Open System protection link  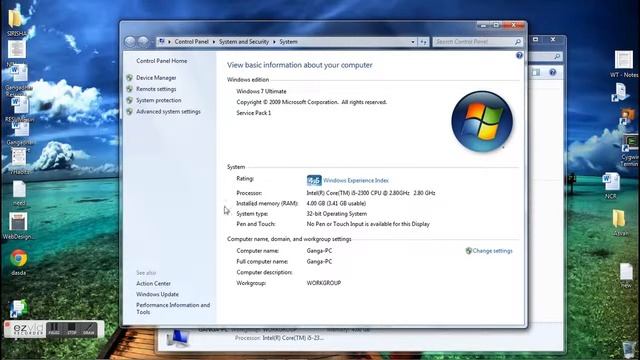point(159,100)
